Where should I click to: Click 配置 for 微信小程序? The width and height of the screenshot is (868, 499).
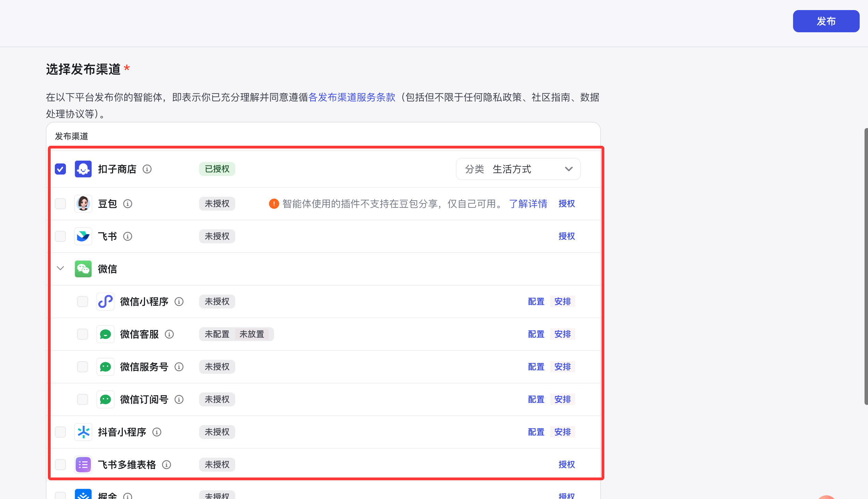click(536, 302)
